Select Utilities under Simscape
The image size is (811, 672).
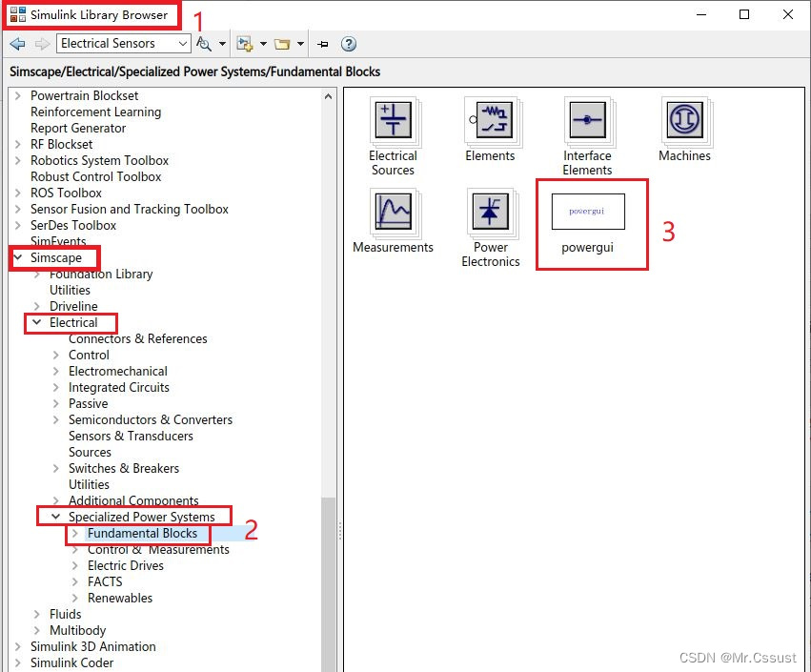(70, 290)
